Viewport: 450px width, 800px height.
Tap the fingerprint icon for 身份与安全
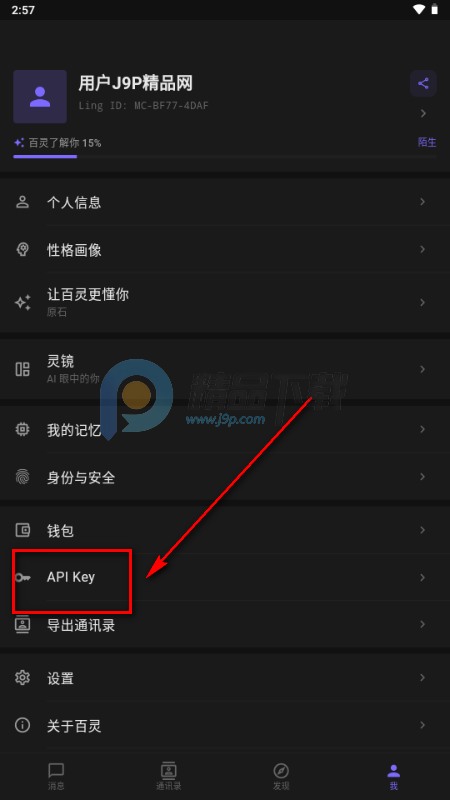click(22, 477)
